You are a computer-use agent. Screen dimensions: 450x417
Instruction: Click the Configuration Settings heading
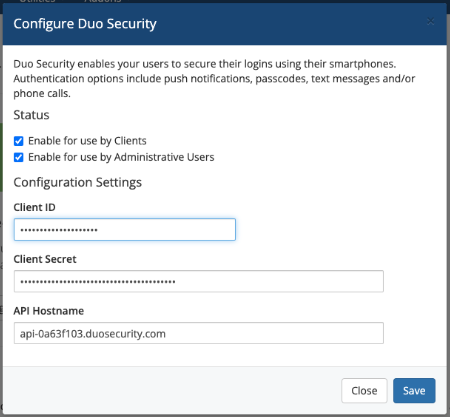coord(78,182)
